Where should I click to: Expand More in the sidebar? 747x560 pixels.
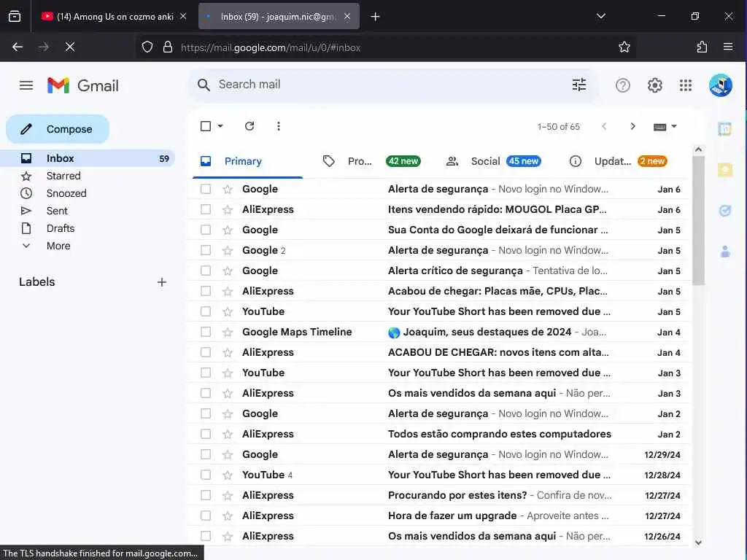[x=58, y=246]
